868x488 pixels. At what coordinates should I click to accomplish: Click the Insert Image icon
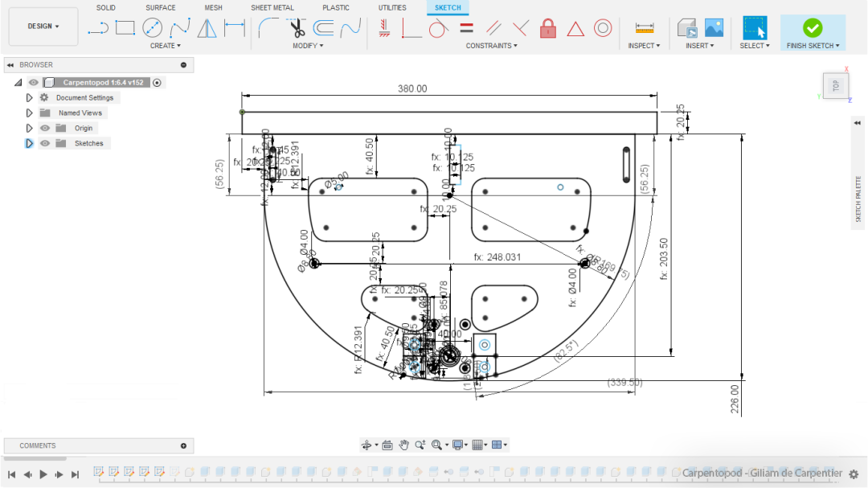pos(714,28)
